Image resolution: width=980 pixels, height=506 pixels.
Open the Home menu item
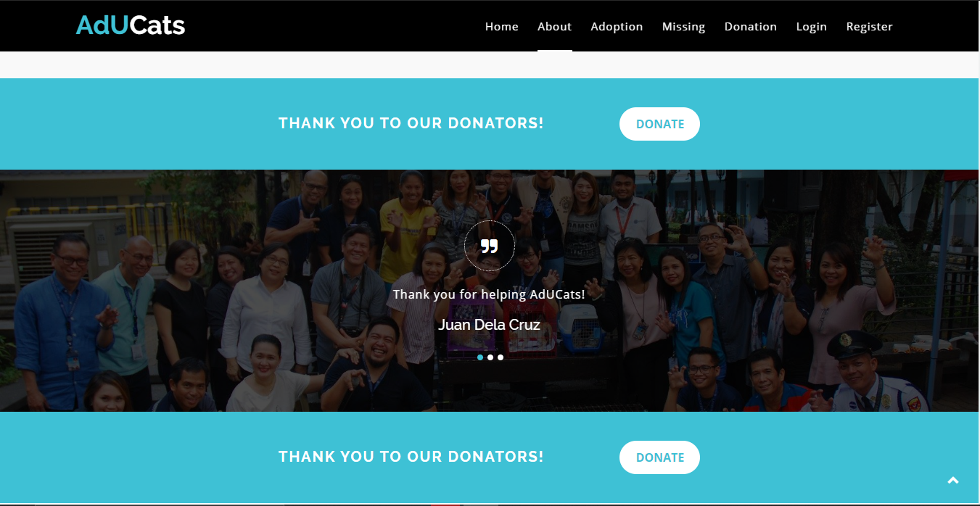502,26
